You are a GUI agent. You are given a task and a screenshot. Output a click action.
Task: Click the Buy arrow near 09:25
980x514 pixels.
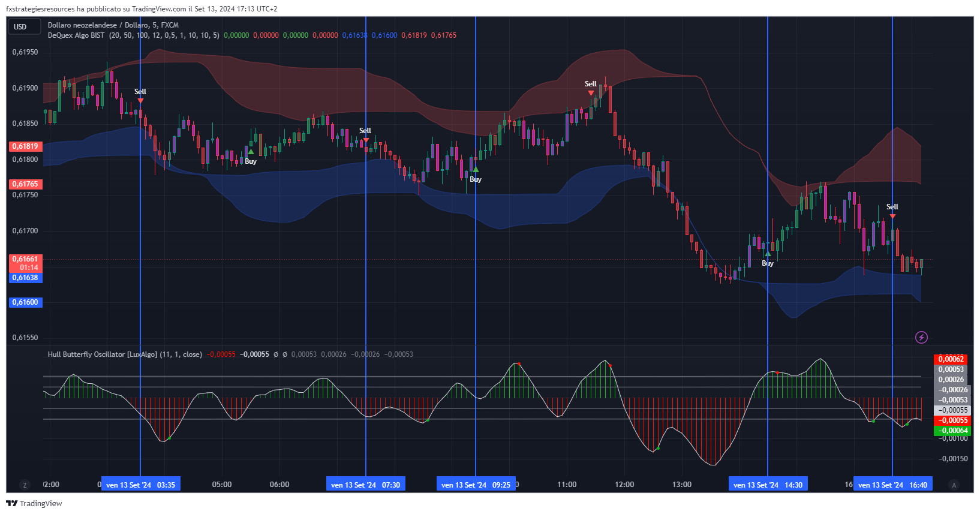[x=476, y=170]
